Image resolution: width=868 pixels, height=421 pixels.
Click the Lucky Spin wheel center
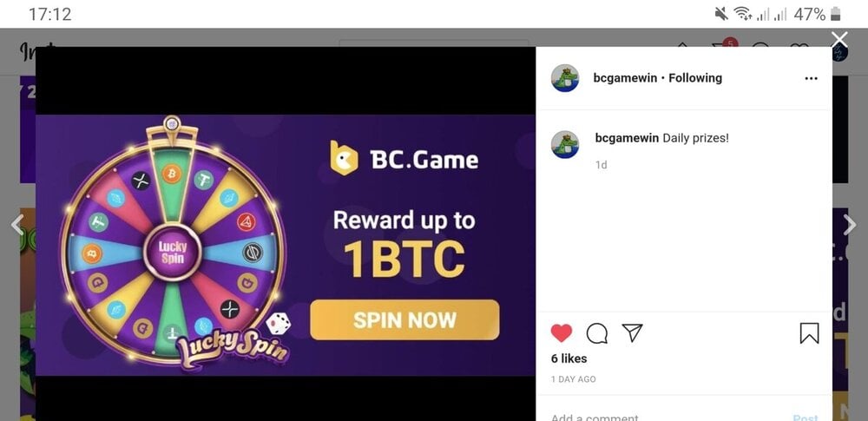[x=173, y=252]
